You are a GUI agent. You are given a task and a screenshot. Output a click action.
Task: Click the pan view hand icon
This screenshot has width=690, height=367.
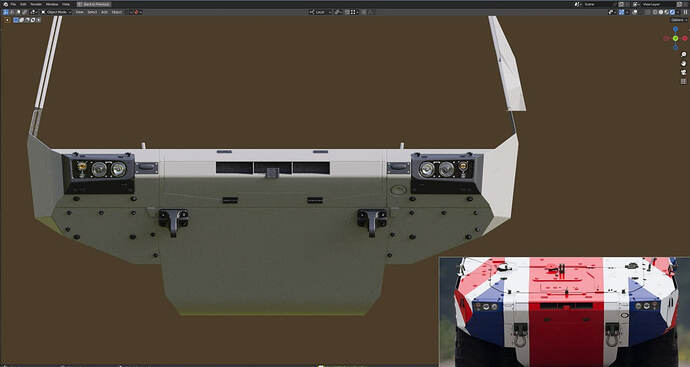tap(683, 63)
